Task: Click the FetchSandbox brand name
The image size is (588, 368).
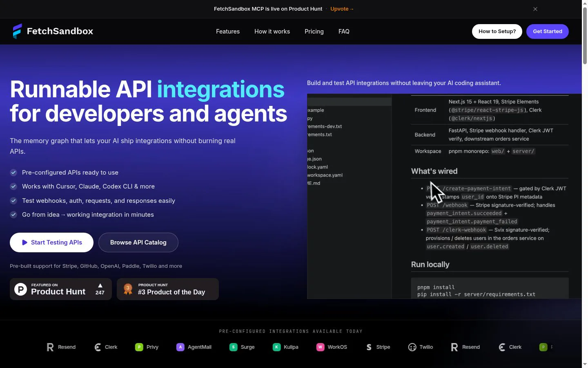Action: point(60,31)
